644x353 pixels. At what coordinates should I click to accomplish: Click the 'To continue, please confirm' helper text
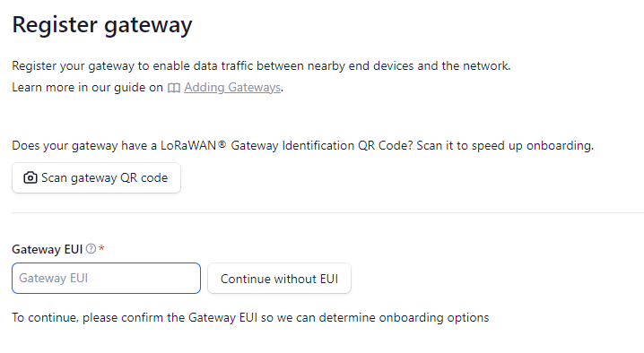point(250,318)
